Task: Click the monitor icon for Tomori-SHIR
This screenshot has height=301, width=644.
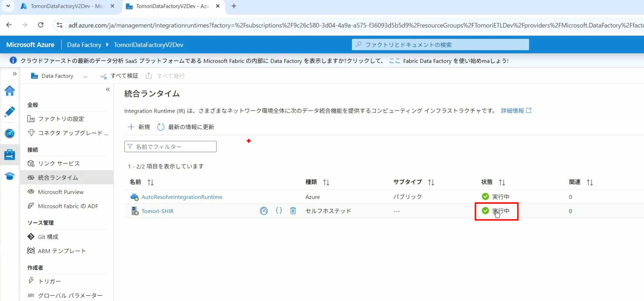Action: [264, 211]
